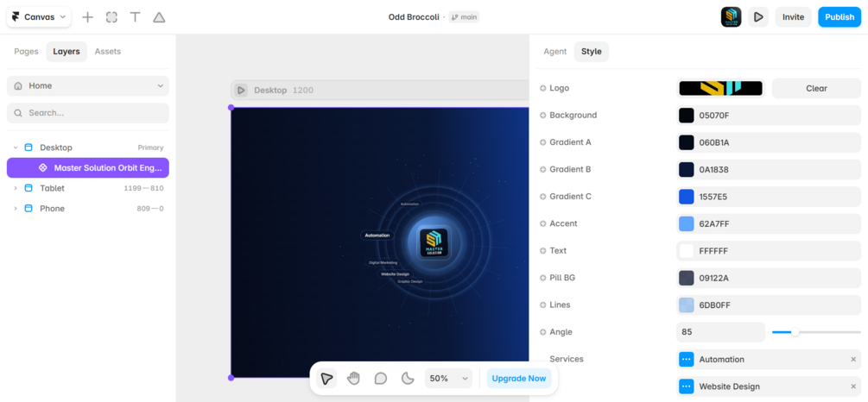
Task: Open the 50% zoom dropdown
Action: coord(448,378)
